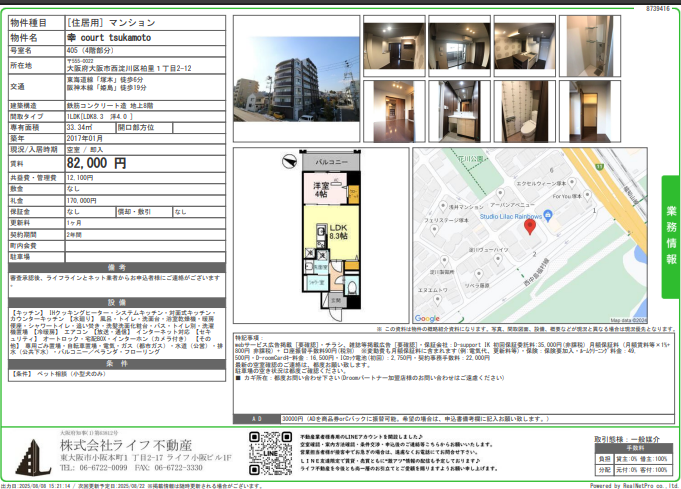Image resolution: width=681 pixels, height=489 pixels.
Task: Click the red location pin on the map
Action: coord(530,226)
